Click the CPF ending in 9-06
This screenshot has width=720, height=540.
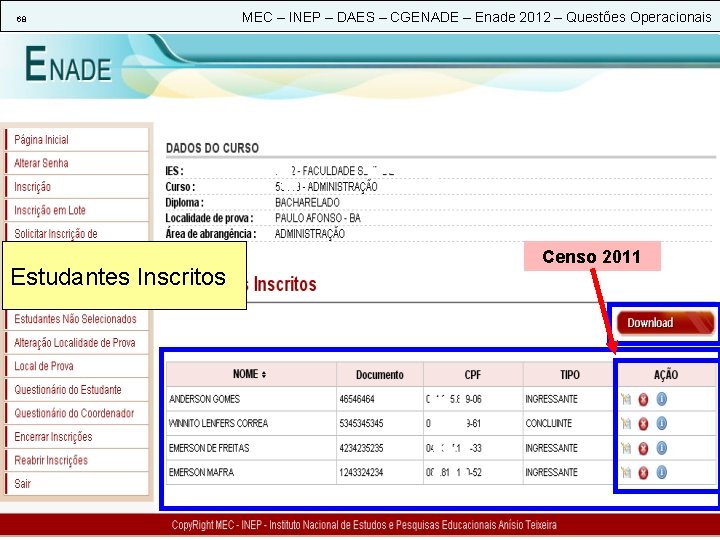tap(454, 399)
